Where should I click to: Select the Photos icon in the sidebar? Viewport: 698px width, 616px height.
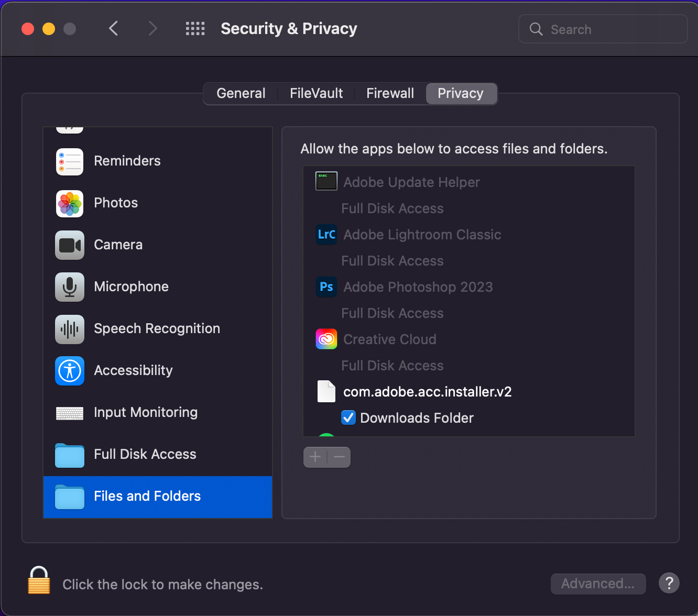69,204
